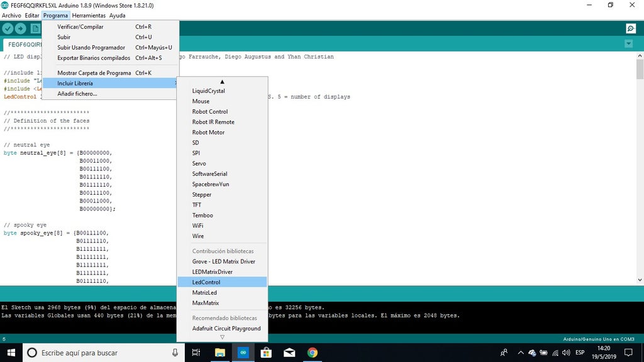Open the notification center icon
644x362 pixels.
tap(628, 353)
